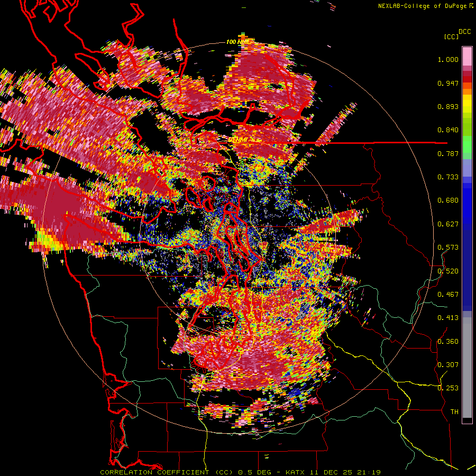Viewport: 476px width, 476px height.
Task: Click the 100 NMI range ring label
Action: tap(238, 42)
